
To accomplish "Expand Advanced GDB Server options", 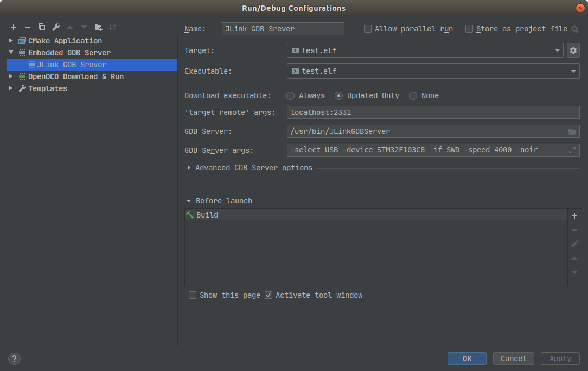I will pos(189,168).
